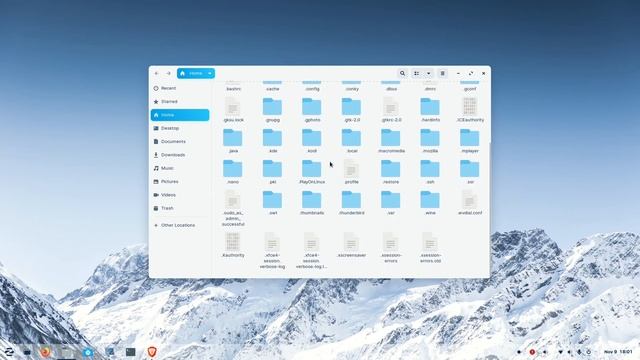Open Documents in the sidebar
Screen dimensions: 640x360
(x=180, y=142)
